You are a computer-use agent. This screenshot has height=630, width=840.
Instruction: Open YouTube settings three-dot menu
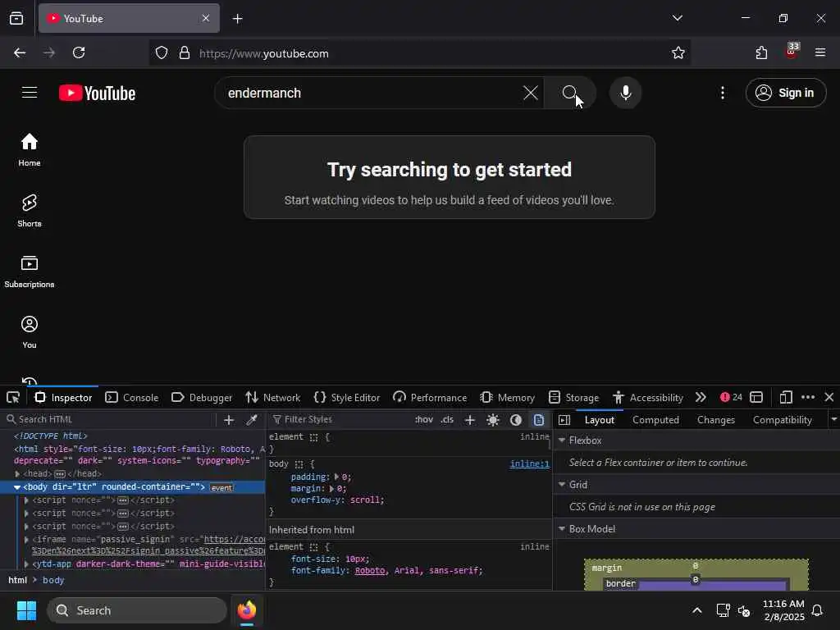point(722,93)
